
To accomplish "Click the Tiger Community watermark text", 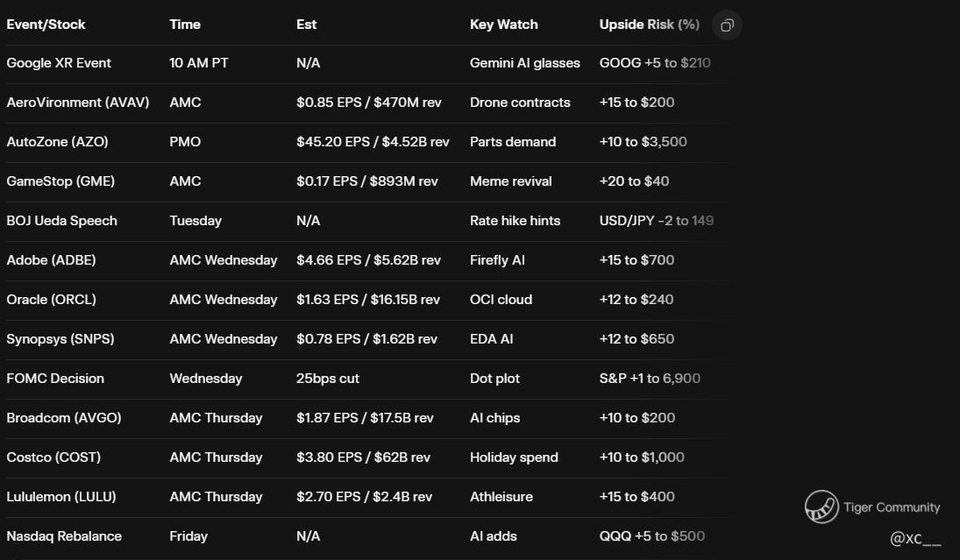I will pos(892,507).
